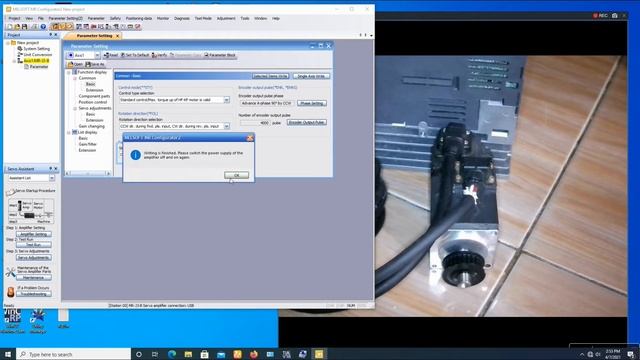Collapse the Common tree node
This screenshot has width=640, height=360.
(75, 78)
